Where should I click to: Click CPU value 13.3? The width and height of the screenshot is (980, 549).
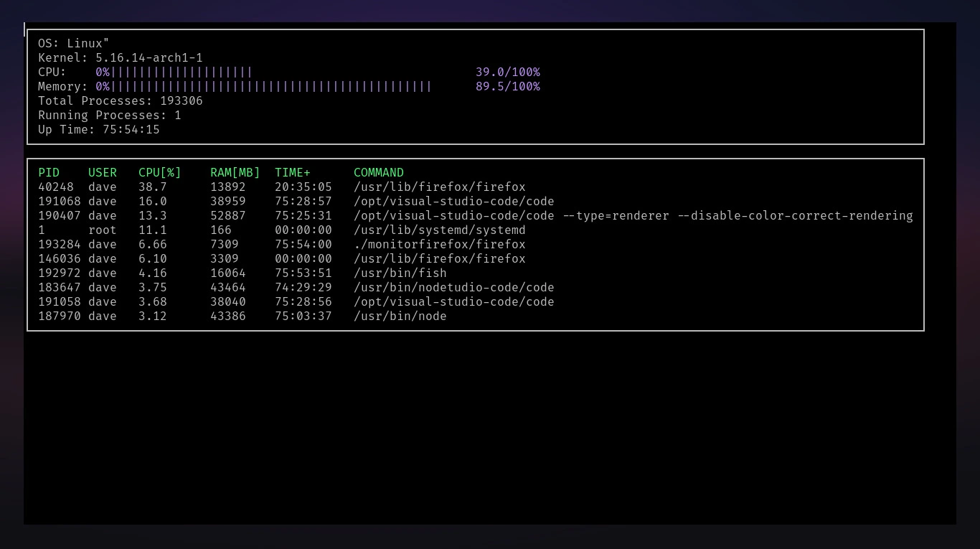(x=153, y=216)
